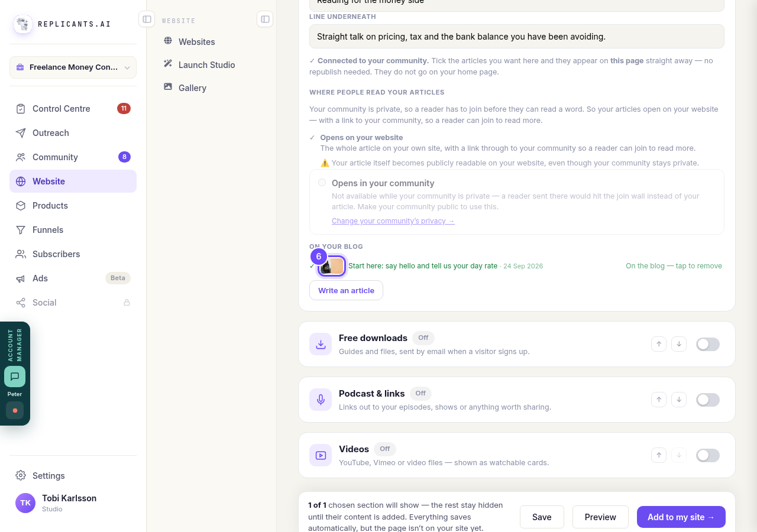The image size is (757, 532).
Task: Open the Account Manager chat icon
Action: pos(15,377)
